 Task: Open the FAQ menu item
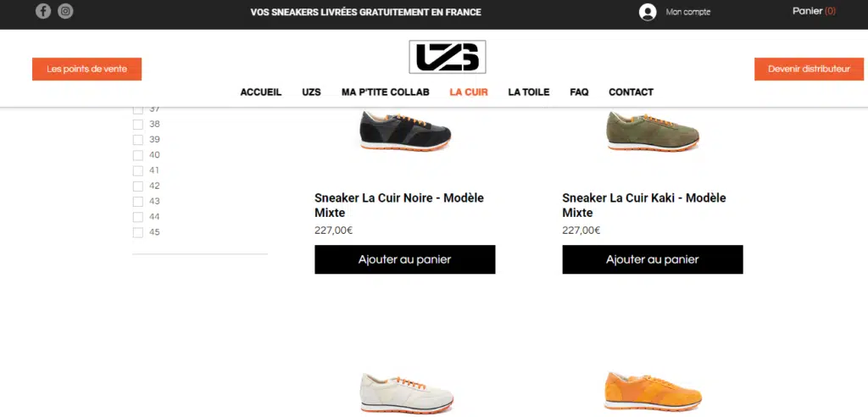click(579, 92)
